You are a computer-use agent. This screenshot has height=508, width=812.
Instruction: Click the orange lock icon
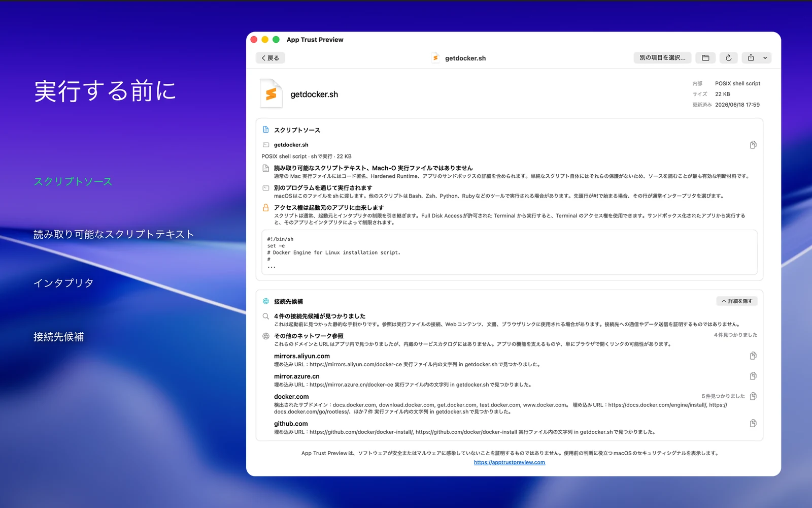click(x=266, y=208)
